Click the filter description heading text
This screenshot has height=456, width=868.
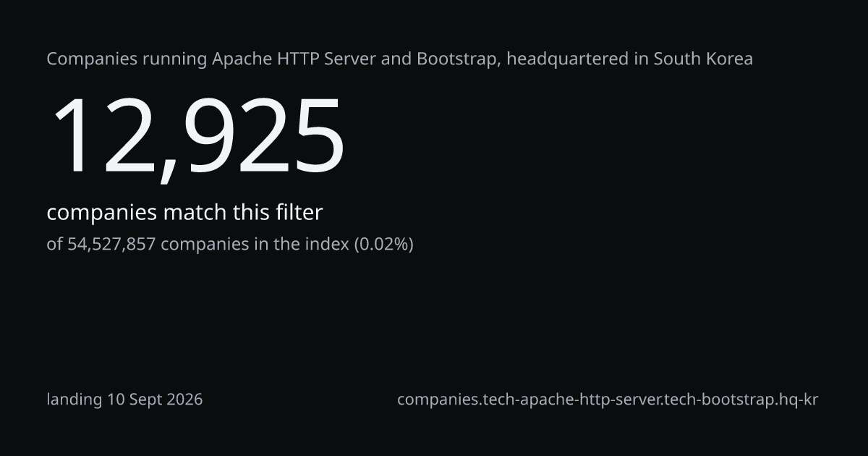click(400, 59)
